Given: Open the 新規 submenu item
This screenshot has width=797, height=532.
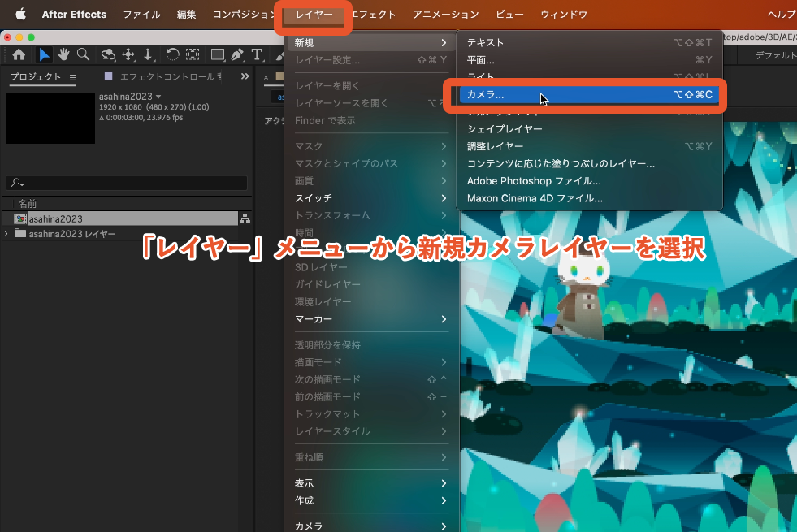Looking at the screenshot, I should click(x=370, y=43).
